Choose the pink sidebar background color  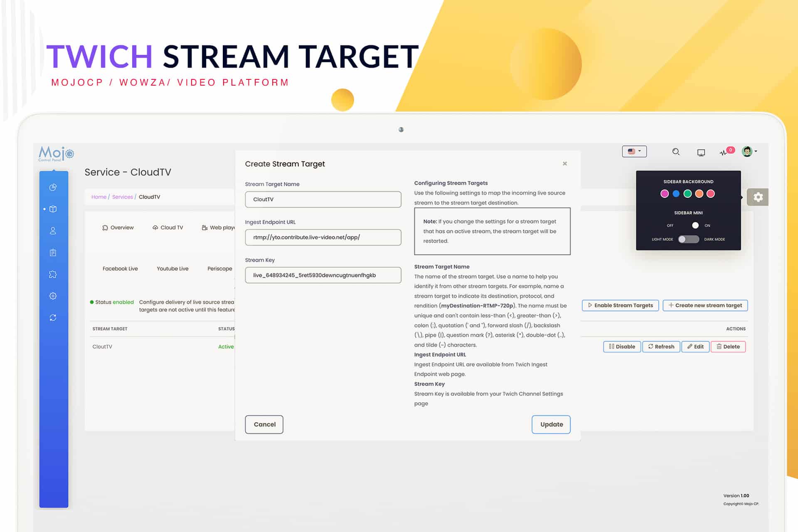[x=665, y=194]
